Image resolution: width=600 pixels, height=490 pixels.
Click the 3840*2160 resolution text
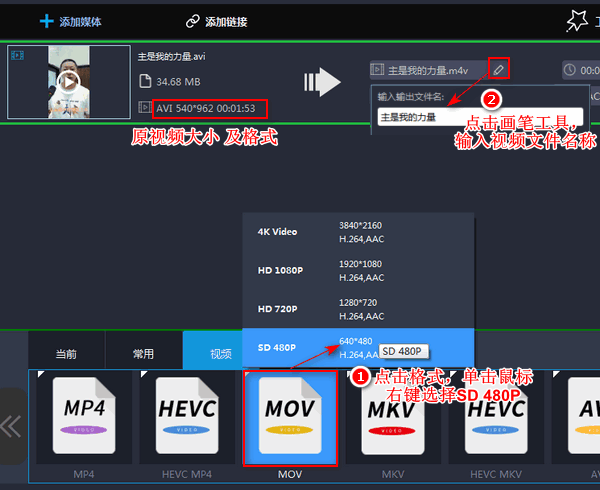pyautogui.click(x=360, y=226)
